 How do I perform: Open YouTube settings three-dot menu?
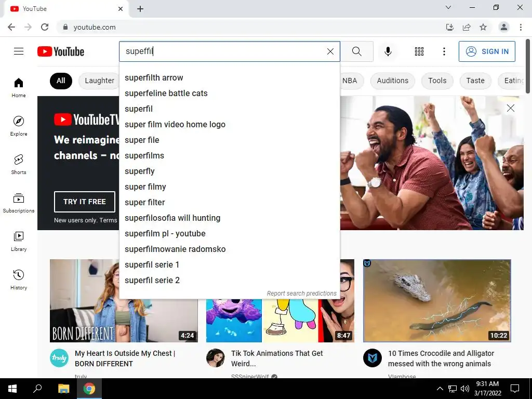pos(444,51)
